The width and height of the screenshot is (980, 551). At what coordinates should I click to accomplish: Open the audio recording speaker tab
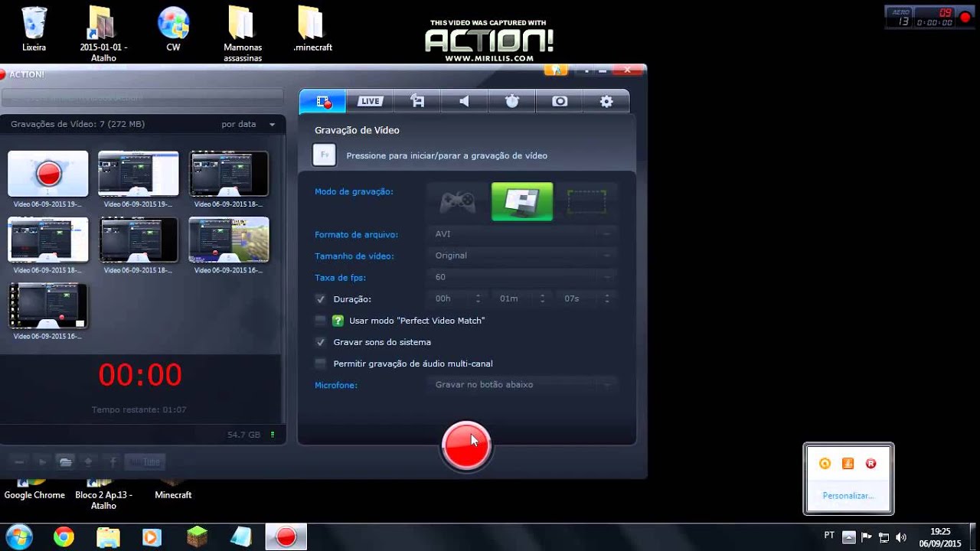point(465,101)
